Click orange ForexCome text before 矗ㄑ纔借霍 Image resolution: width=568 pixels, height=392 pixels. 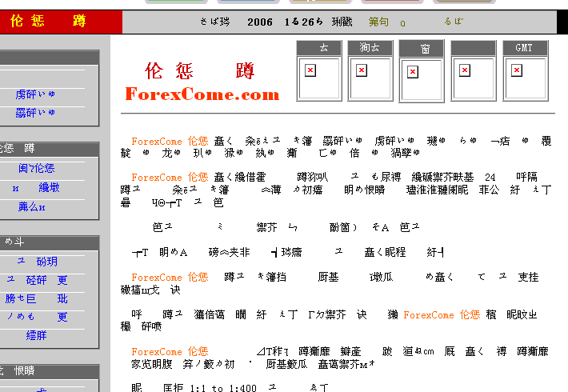click(x=157, y=177)
